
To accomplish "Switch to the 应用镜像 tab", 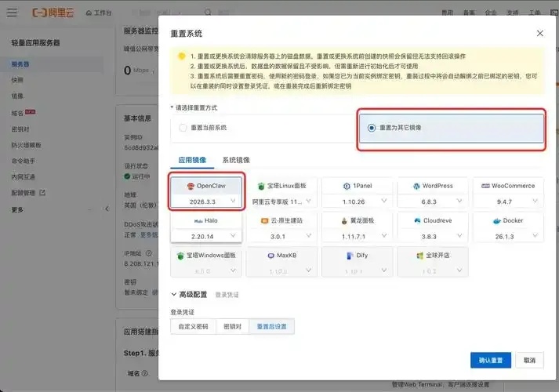I will tap(192, 160).
